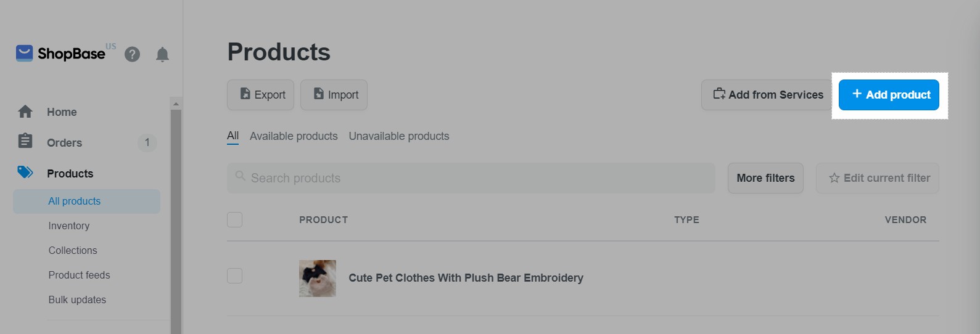980x334 pixels.
Task: Switch to Unavailable products tab
Action: [399, 136]
